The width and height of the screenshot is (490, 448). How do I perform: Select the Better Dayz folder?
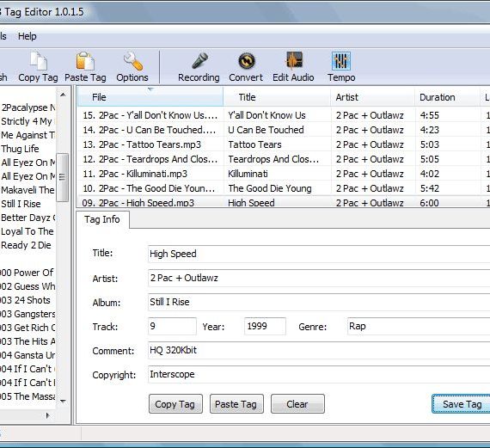click(28, 218)
